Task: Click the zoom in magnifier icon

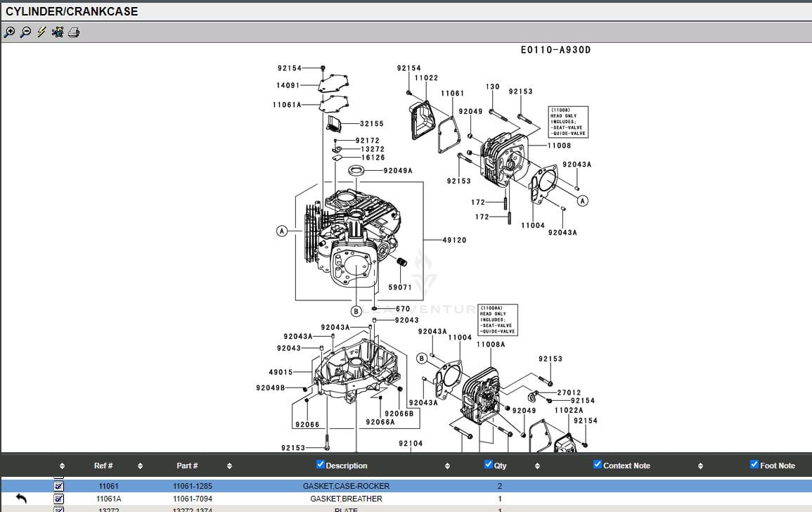Action: coord(9,32)
